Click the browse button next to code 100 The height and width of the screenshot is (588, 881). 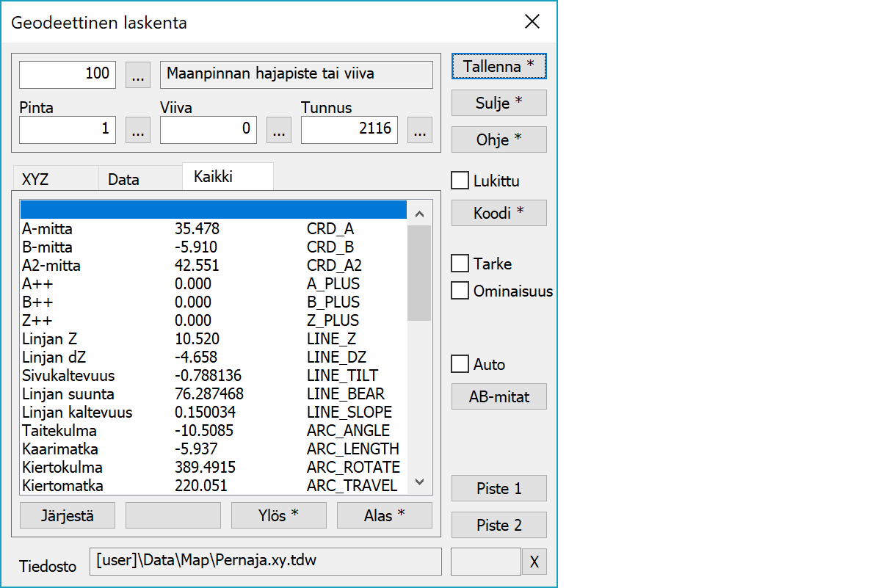tap(139, 74)
